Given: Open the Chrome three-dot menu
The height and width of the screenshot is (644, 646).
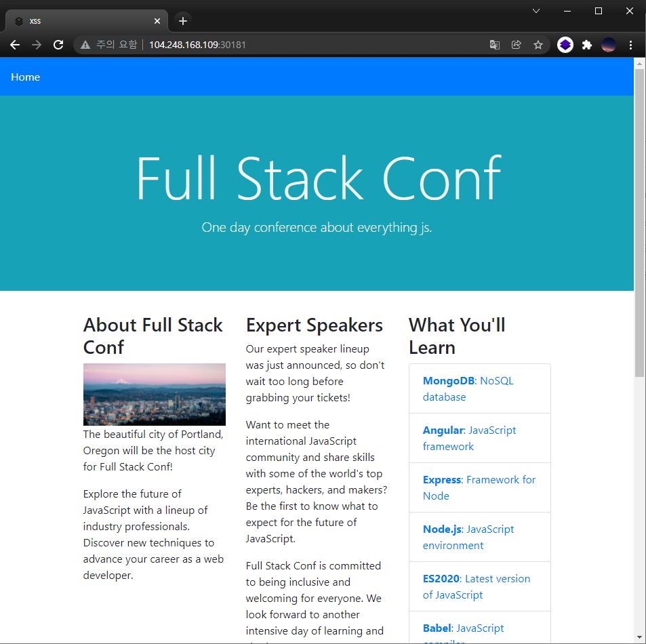Looking at the screenshot, I should click(630, 45).
